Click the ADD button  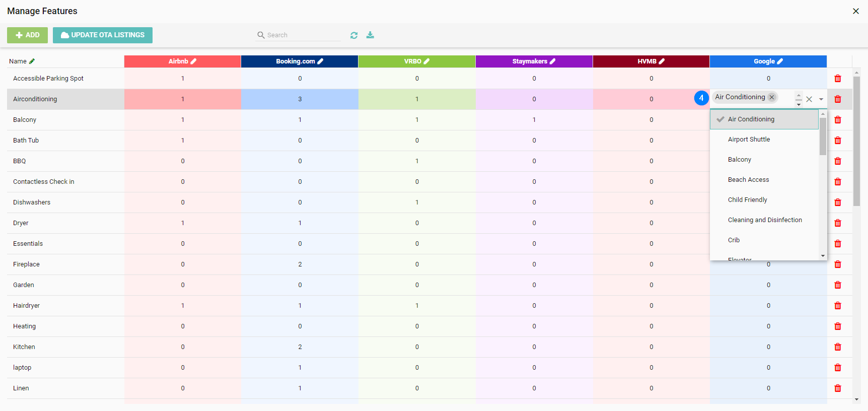tap(27, 35)
